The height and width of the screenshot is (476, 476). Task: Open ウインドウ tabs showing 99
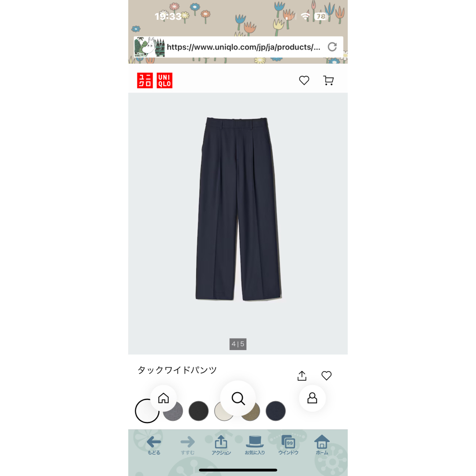coord(288,445)
